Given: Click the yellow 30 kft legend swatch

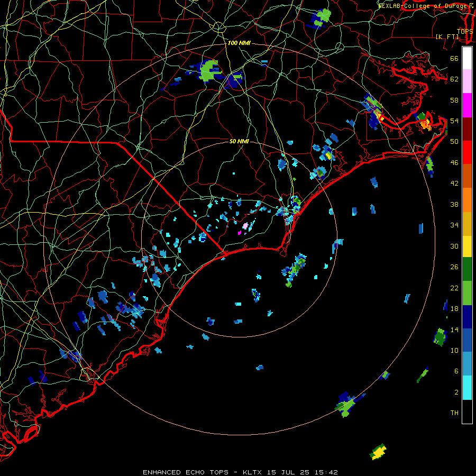Looking at the screenshot, I should point(467,246).
